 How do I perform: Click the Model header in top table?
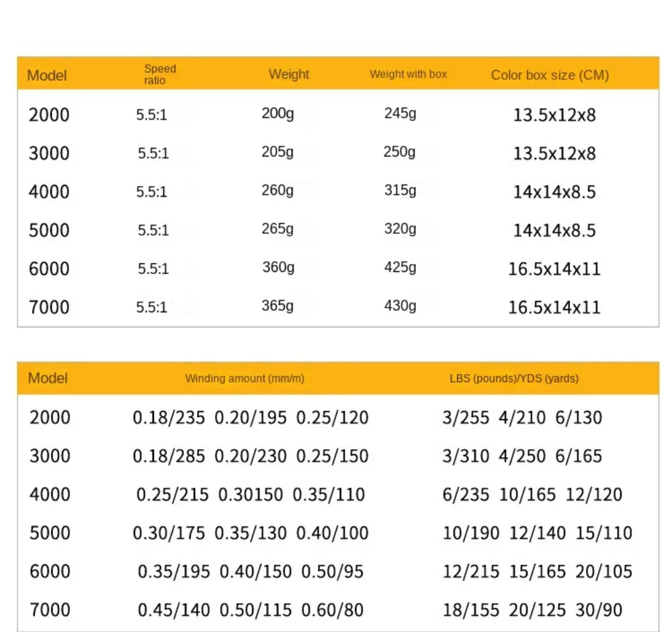tap(47, 75)
